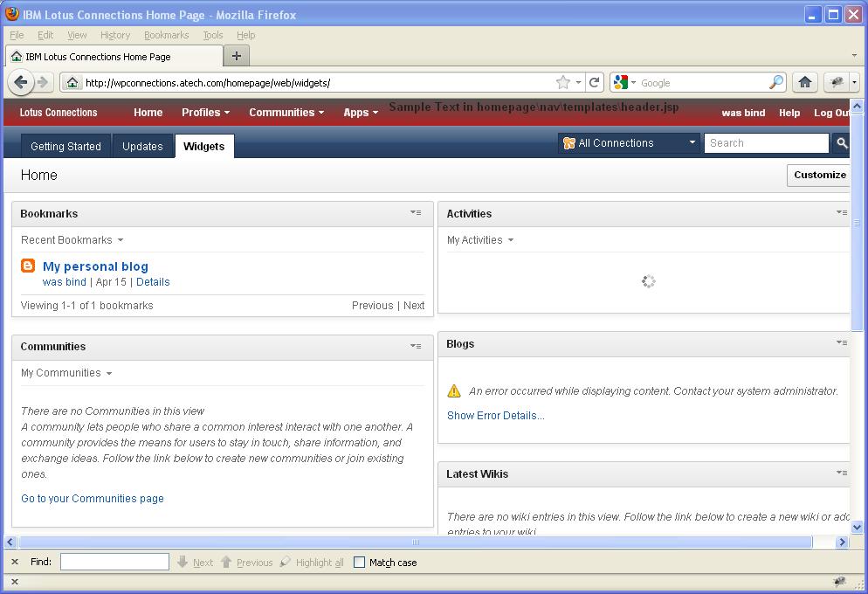Click Show Error Details link
868x594 pixels.
(x=495, y=416)
